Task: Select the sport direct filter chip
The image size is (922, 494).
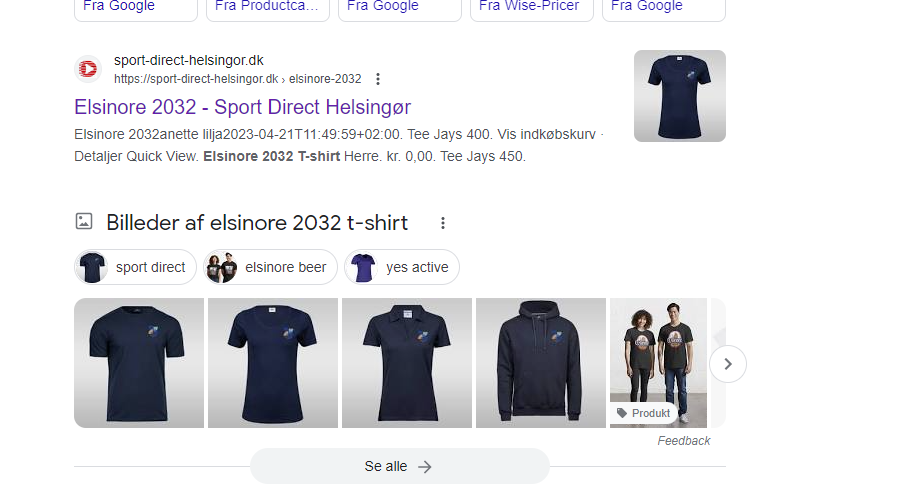Action: (x=135, y=267)
